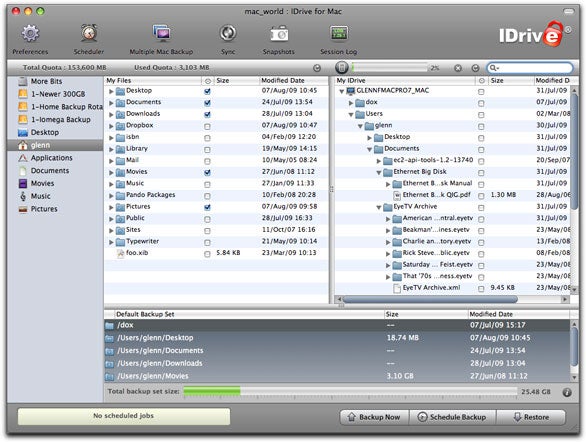
Task: Select 1-Iomega Backup drive in sidebar
Action: tap(55, 120)
